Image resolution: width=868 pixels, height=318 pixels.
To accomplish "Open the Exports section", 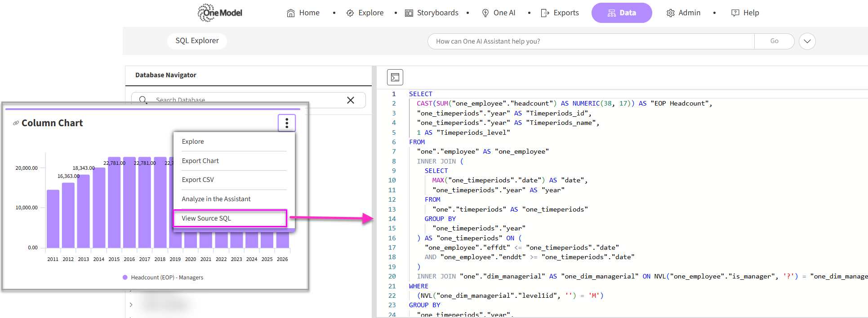I will tap(560, 13).
